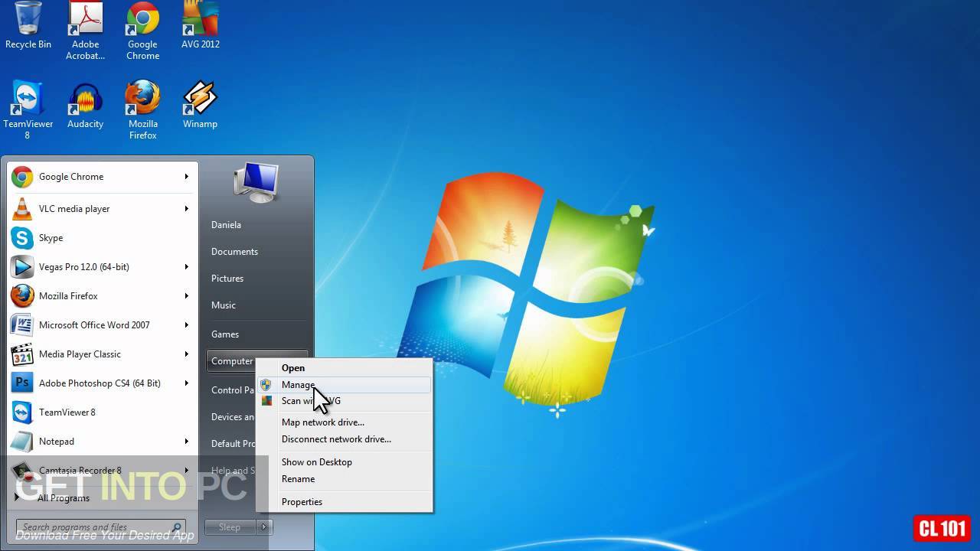Open AVG 2012 desktop shortcut

(x=200, y=25)
